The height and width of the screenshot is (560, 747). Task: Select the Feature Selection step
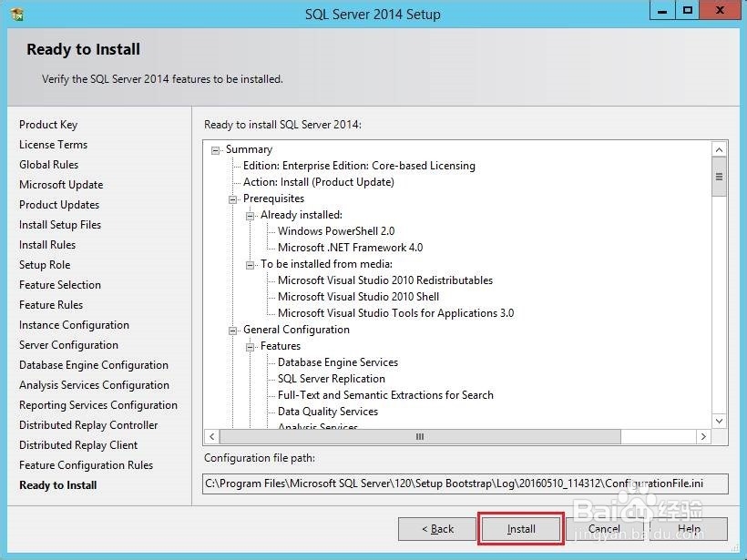(60, 285)
